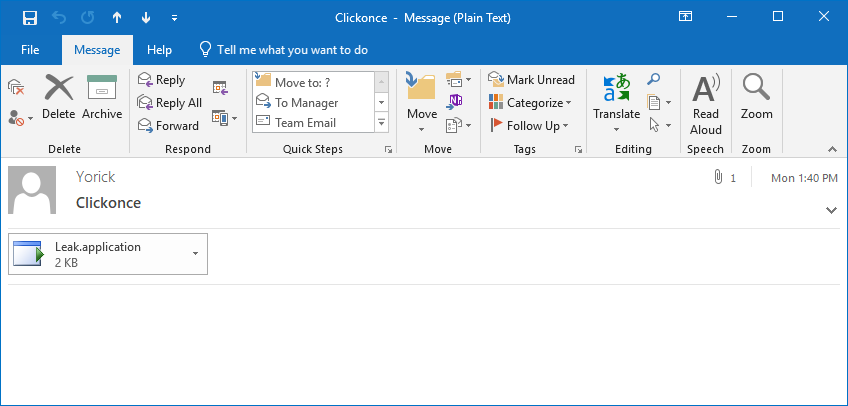Mark the message as Unread
The height and width of the screenshot is (406, 848).
[x=531, y=80]
